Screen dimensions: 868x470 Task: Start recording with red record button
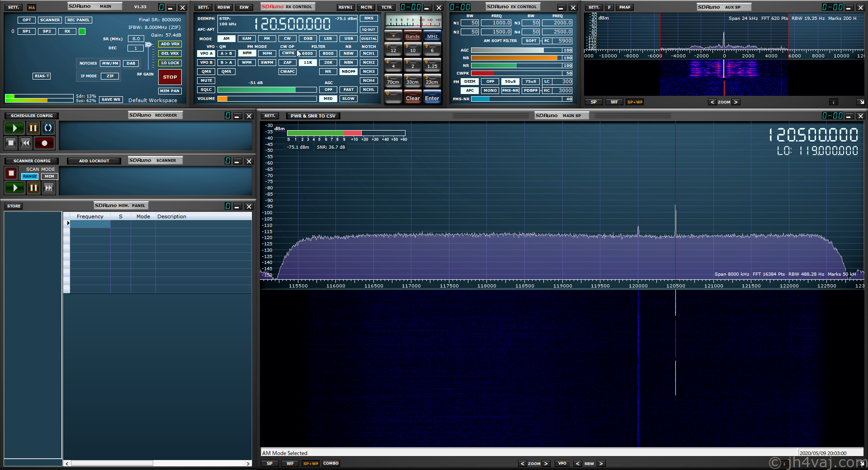(x=44, y=143)
